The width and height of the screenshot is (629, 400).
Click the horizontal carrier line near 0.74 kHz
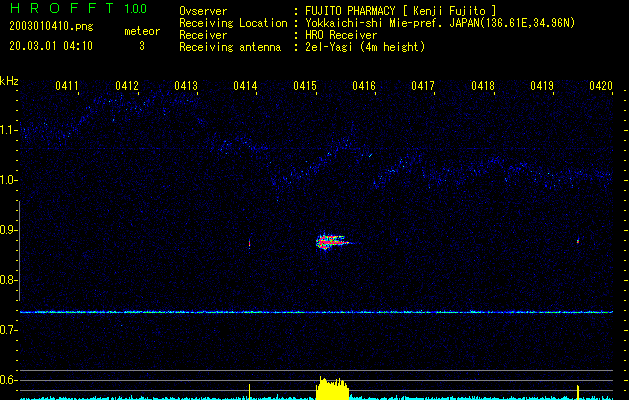click(x=316, y=312)
